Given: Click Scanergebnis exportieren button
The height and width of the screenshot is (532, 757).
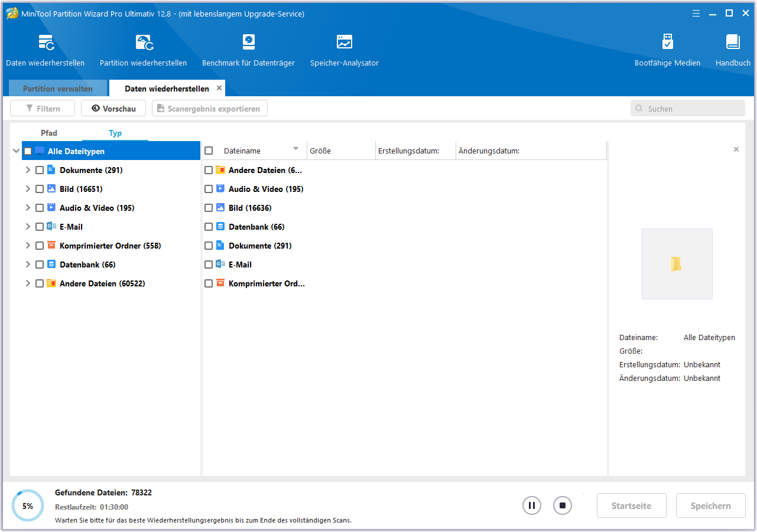Looking at the screenshot, I should [x=210, y=109].
